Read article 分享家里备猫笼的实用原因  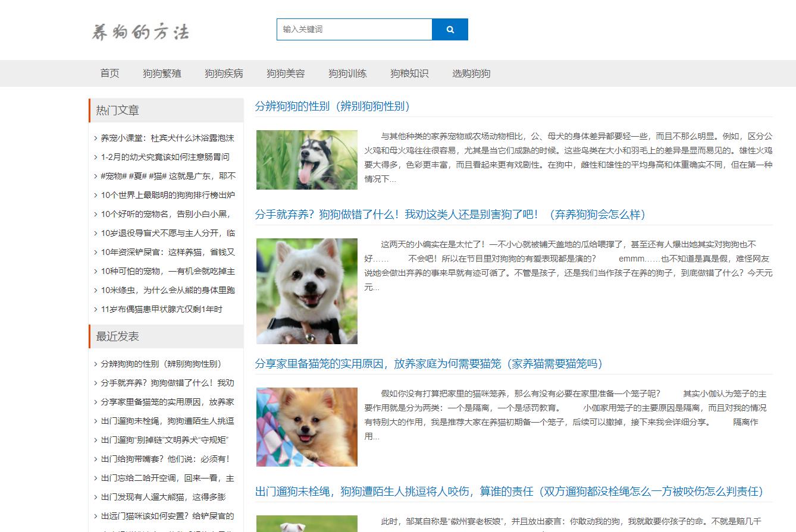coord(429,364)
